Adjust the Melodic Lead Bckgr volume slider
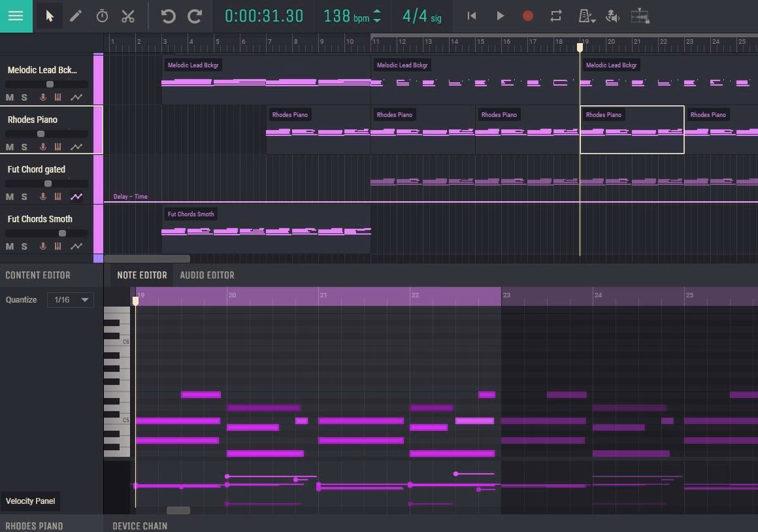Screen dimensions: 758x532 pos(50,84)
